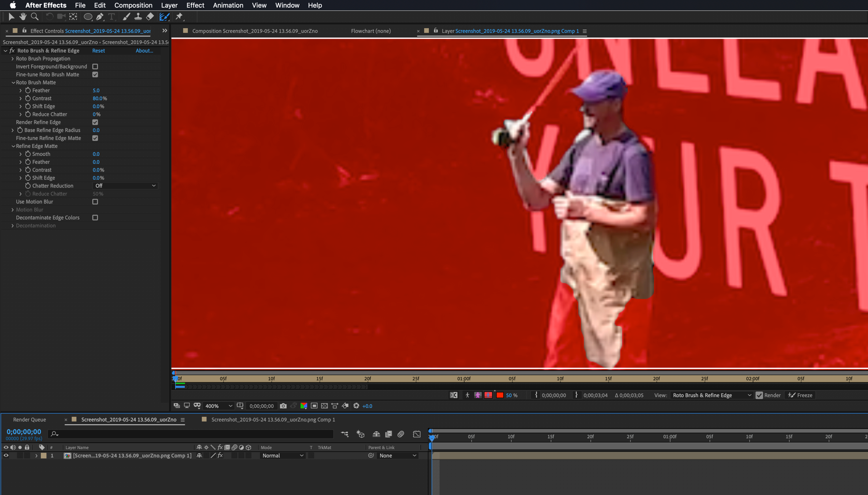
Task: Select the Eraser tool
Action: click(x=150, y=16)
